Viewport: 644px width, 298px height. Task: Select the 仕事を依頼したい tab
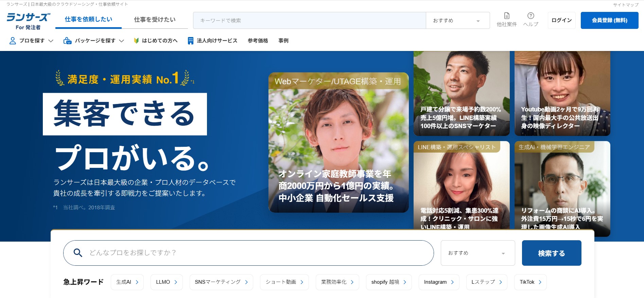[x=88, y=19]
